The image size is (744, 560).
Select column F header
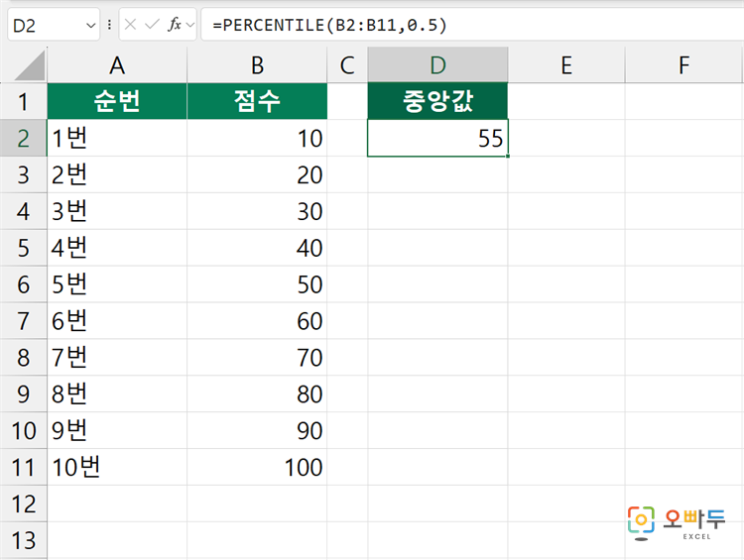[x=683, y=65]
